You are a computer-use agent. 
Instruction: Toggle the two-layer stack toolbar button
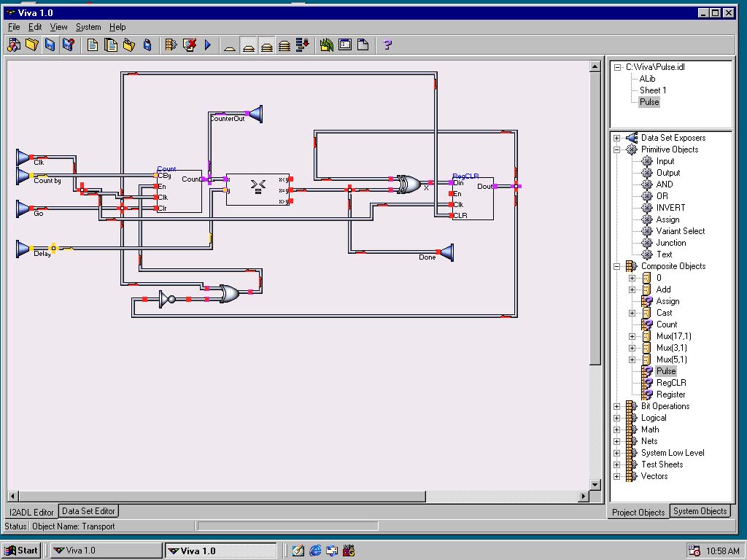[x=249, y=46]
